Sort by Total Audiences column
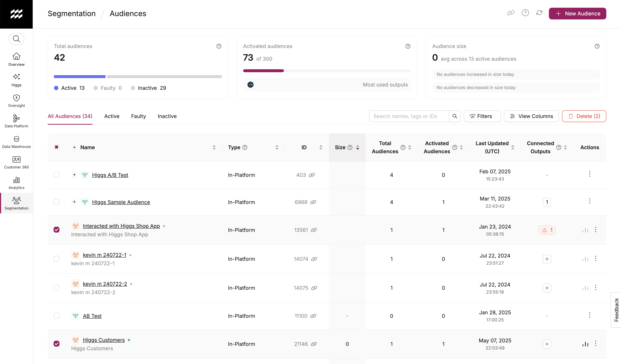 click(x=410, y=147)
